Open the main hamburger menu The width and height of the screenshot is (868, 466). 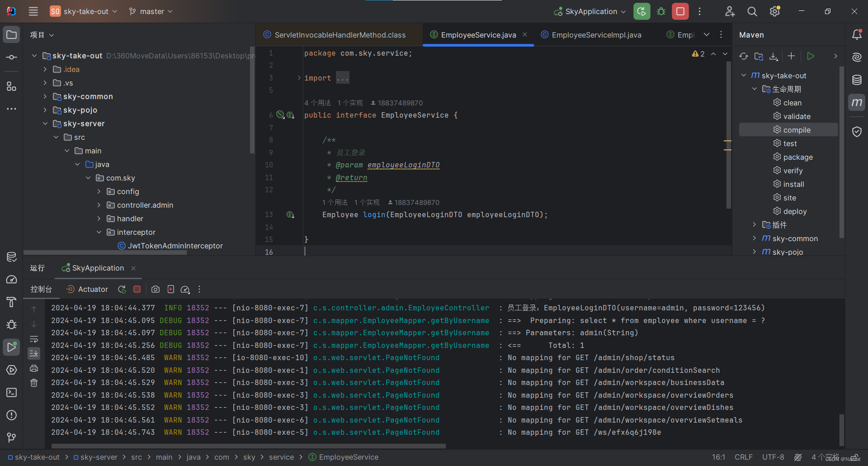(x=33, y=11)
